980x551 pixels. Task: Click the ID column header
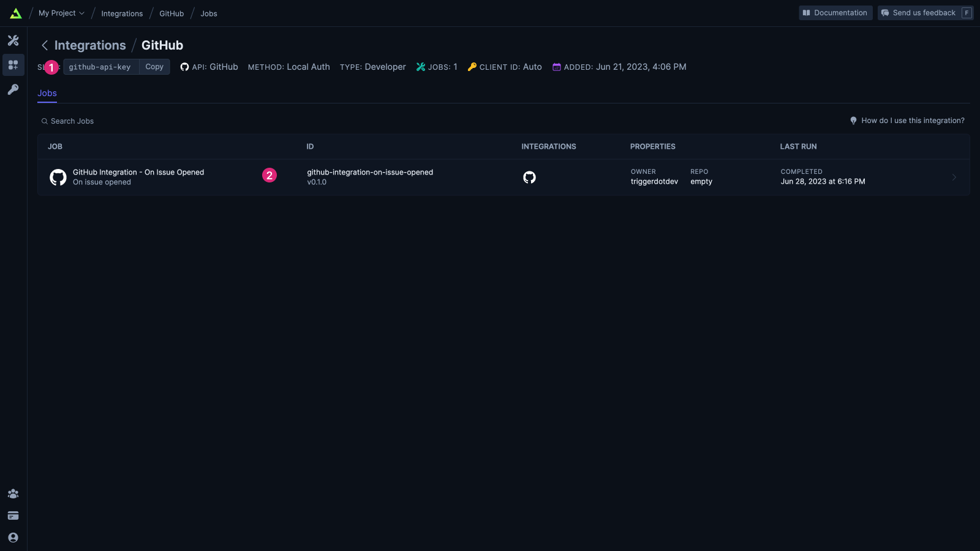pyautogui.click(x=310, y=146)
